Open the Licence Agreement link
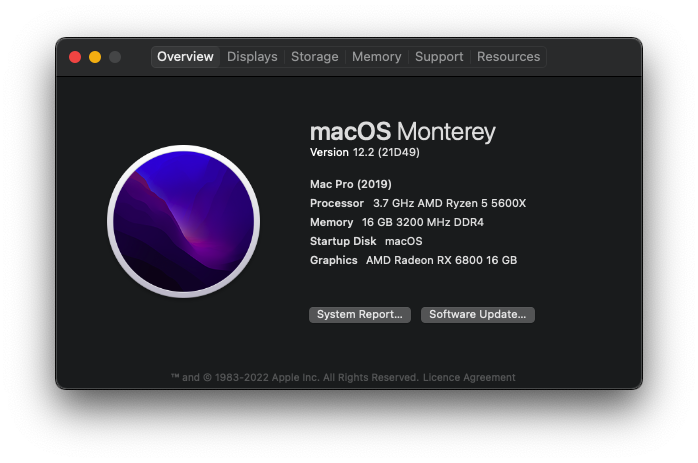This screenshot has height=463, width=698. (x=469, y=378)
